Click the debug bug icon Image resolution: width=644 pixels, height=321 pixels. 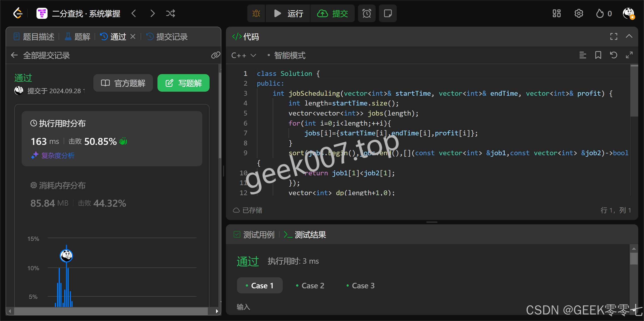click(256, 13)
